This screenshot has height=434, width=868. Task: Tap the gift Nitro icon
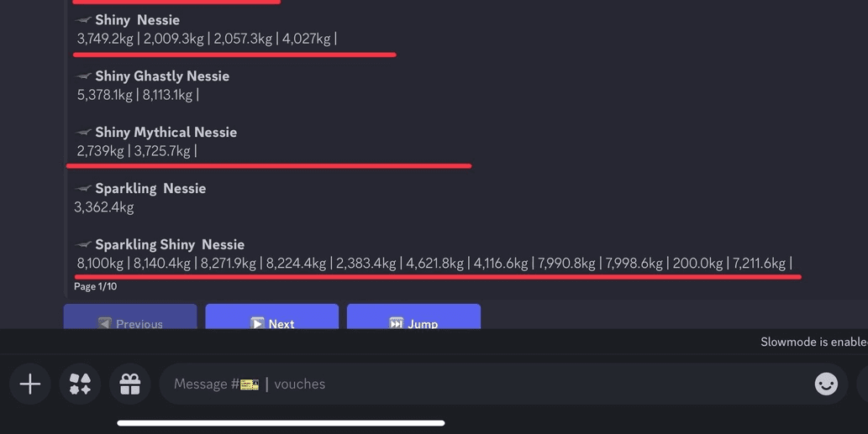(130, 384)
